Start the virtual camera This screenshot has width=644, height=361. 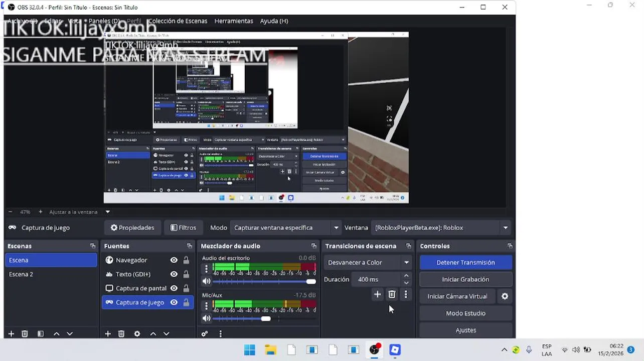click(457, 296)
